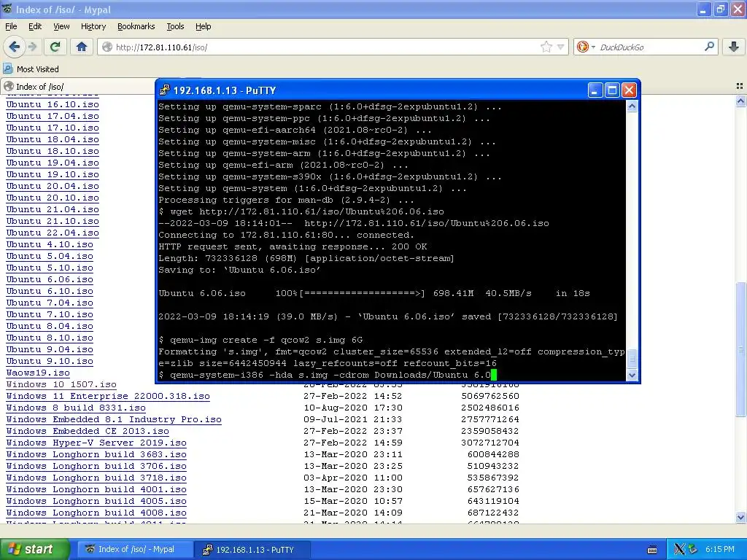The width and height of the screenshot is (747, 560).
Task: Open the Waows19.iso link
Action: [38, 373]
